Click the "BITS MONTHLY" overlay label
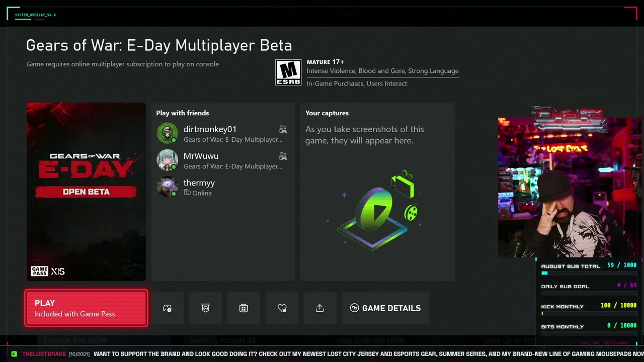 (x=562, y=326)
